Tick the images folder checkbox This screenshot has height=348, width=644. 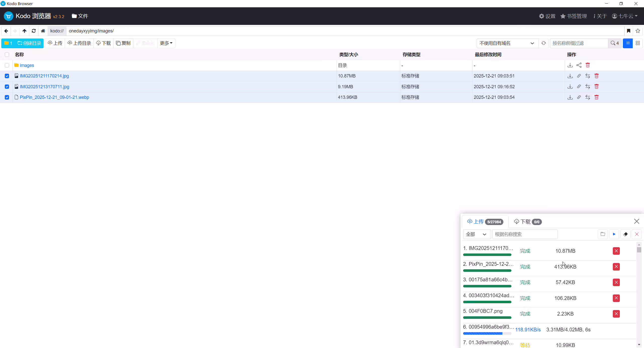(x=7, y=65)
